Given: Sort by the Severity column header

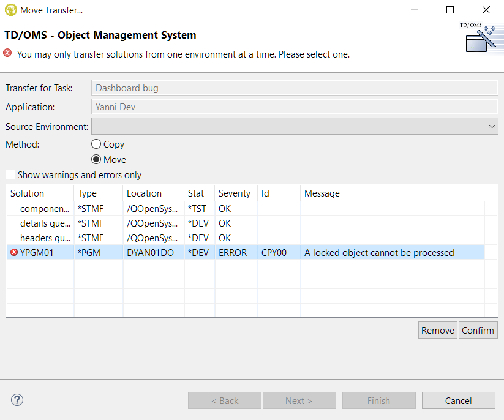Looking at the screenshot, I should (235, 193).
